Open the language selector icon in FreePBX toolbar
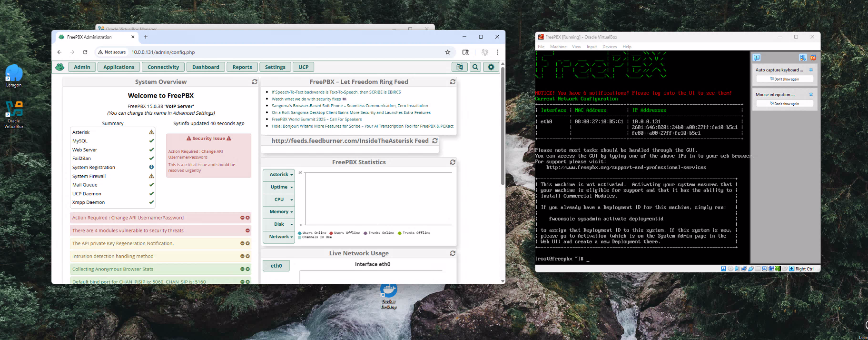The image size is (868, 340). point(459,67)
